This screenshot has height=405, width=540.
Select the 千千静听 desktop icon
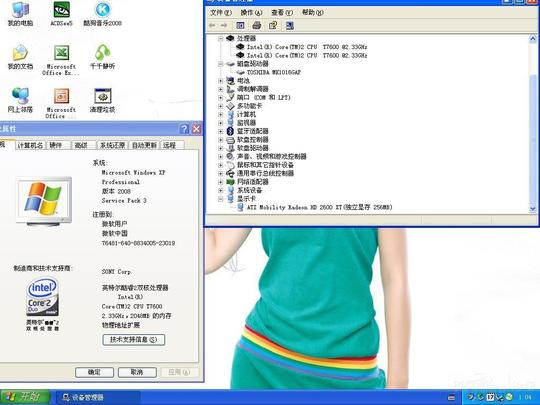click(x=102, y=57)
